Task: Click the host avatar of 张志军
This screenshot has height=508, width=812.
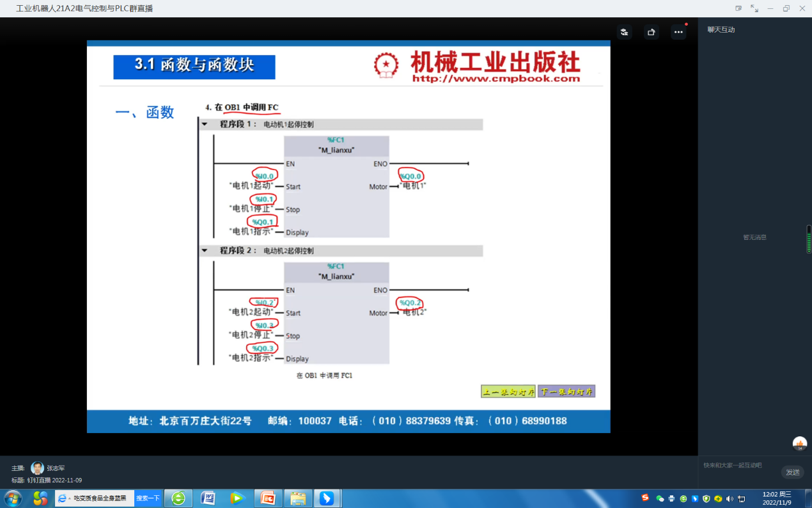Action: tap(38, 468)
